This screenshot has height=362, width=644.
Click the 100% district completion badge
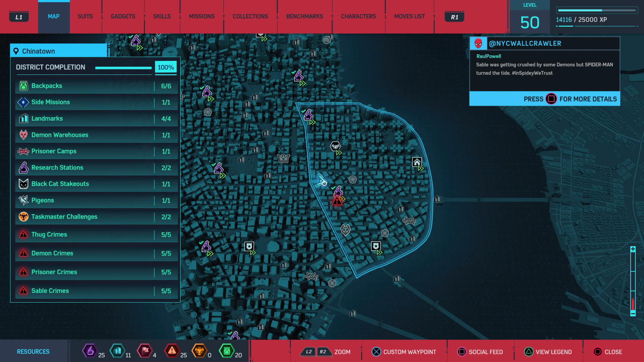[x=166, y=67]
